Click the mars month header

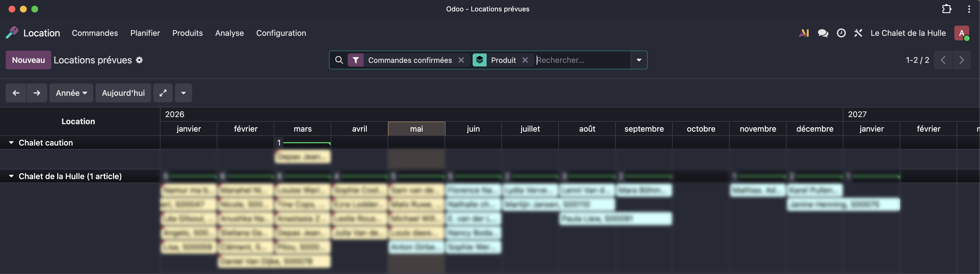(x=302, y=129)
